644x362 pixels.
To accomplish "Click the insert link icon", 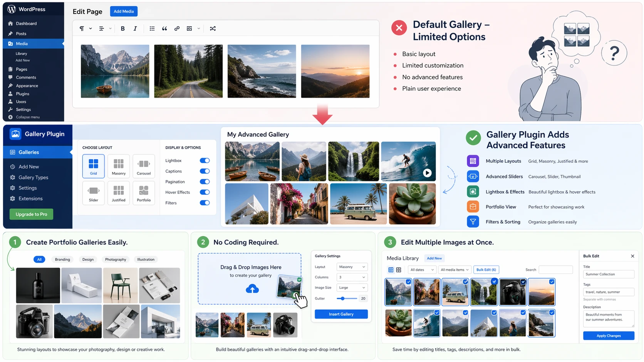I will tap(177, 28).
